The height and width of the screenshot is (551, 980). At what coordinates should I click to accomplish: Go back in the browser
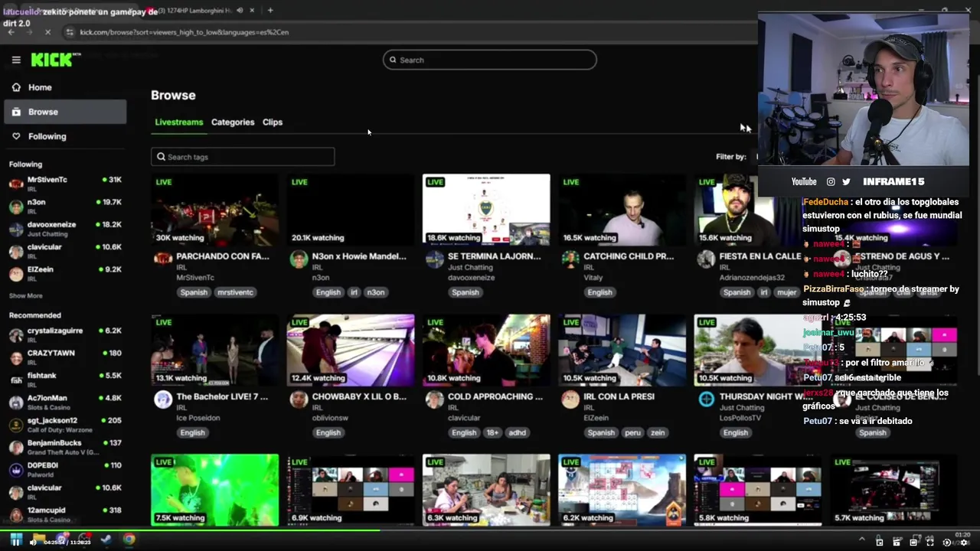coord(11,32)
